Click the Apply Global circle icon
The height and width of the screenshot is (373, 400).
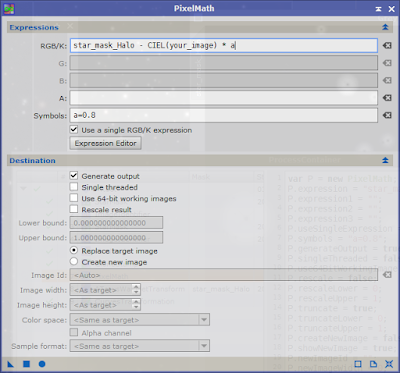tap(42, 364)
